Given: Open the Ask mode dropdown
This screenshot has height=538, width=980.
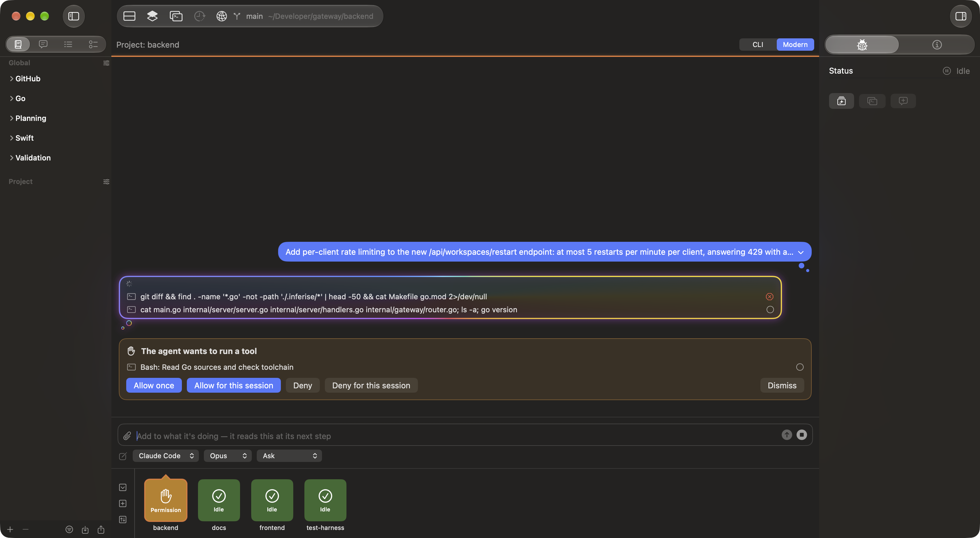Looking at the screenshot, I should coord(289,456).
